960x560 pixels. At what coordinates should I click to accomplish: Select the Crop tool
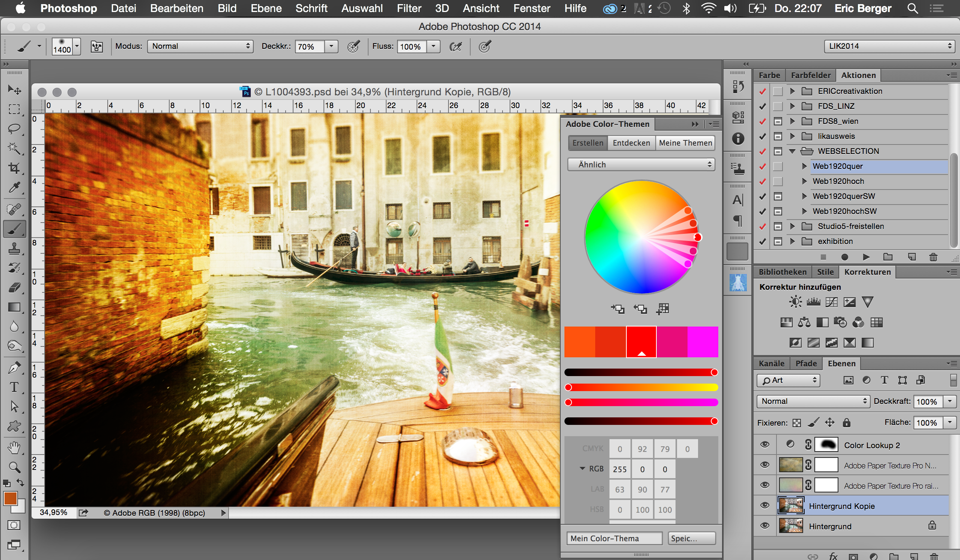click(x=14, y=168)
